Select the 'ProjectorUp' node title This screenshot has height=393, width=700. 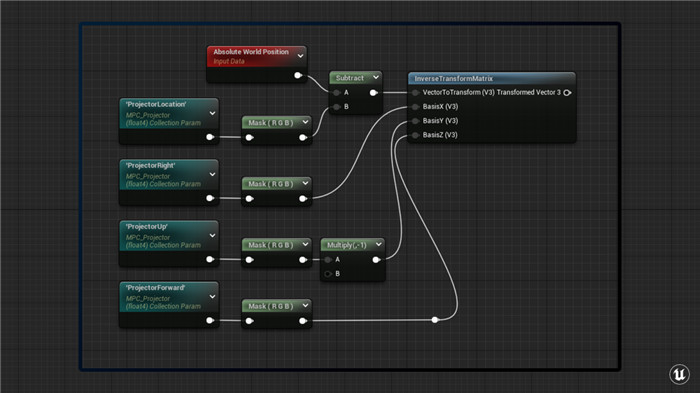146,226
